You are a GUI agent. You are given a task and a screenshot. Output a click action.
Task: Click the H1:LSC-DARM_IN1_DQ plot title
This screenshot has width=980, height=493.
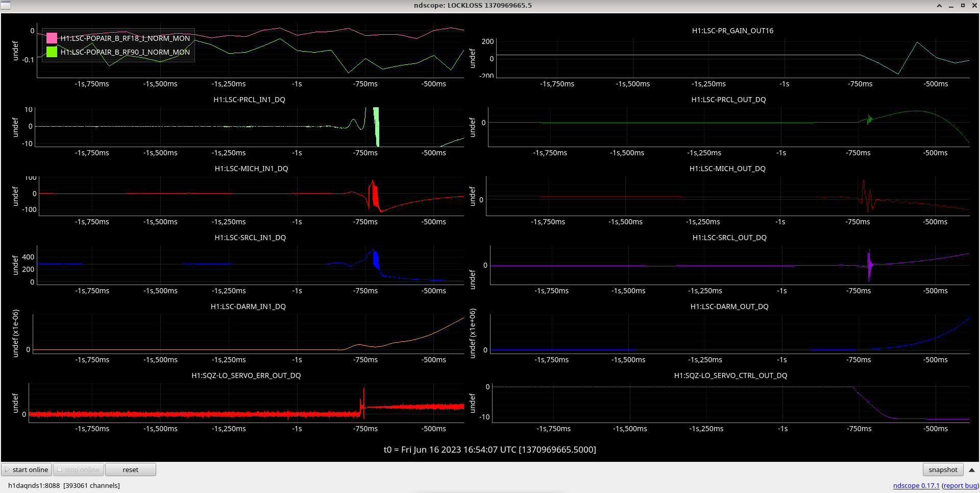pyautogui.click(x=248, y=307)
